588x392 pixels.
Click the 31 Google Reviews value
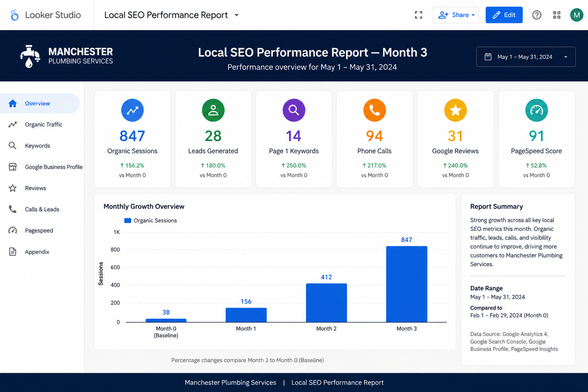click(456, 136)
